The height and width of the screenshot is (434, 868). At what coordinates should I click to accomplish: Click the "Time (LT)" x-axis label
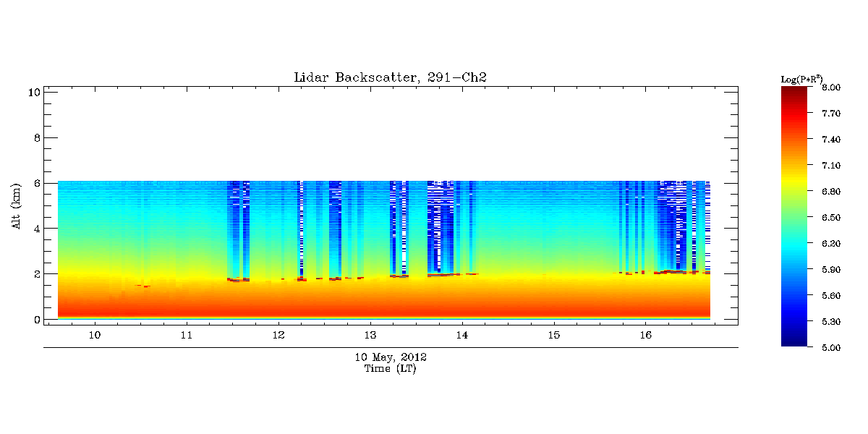[390, 369]
